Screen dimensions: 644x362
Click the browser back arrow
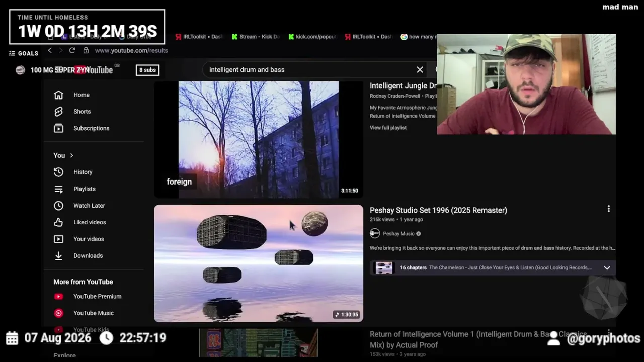50,50
